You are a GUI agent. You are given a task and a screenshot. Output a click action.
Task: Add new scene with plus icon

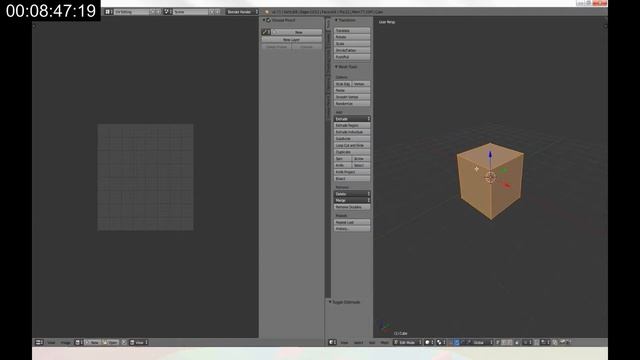coord(211,12)
